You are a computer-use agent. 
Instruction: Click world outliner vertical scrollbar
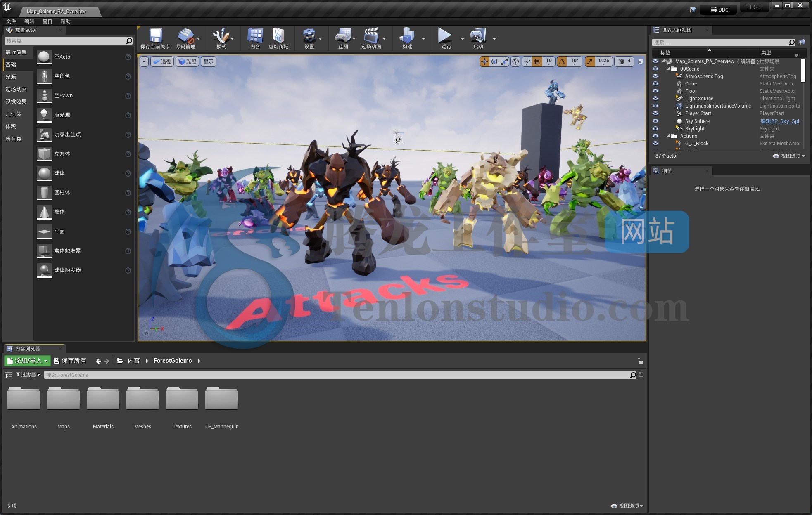click(803, 71)
